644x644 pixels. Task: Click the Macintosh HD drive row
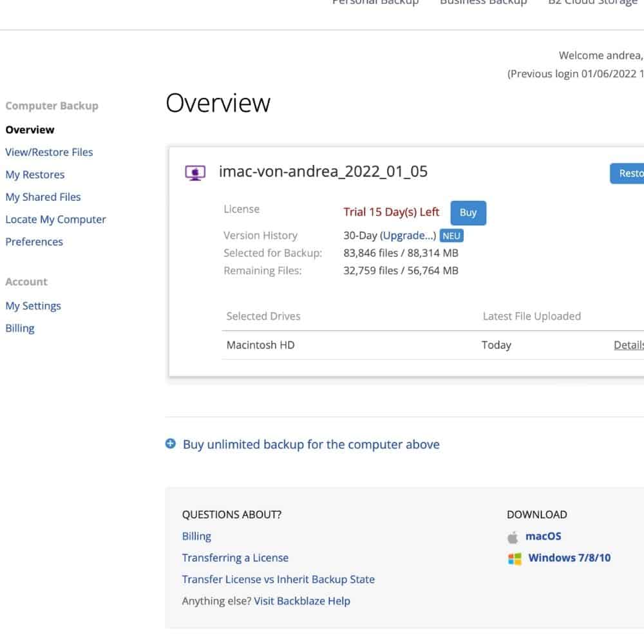(x=433, y=345)
